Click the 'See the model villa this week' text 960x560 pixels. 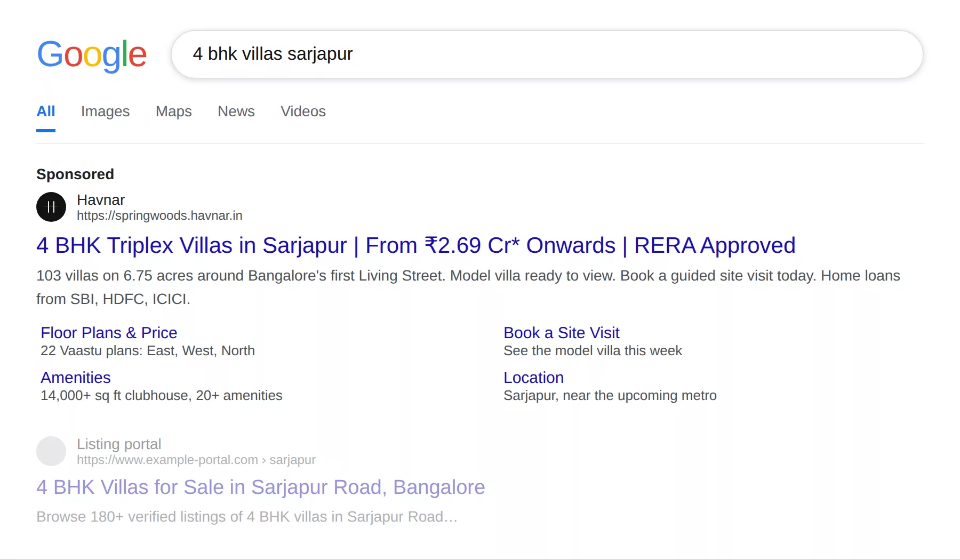point(593,351)
